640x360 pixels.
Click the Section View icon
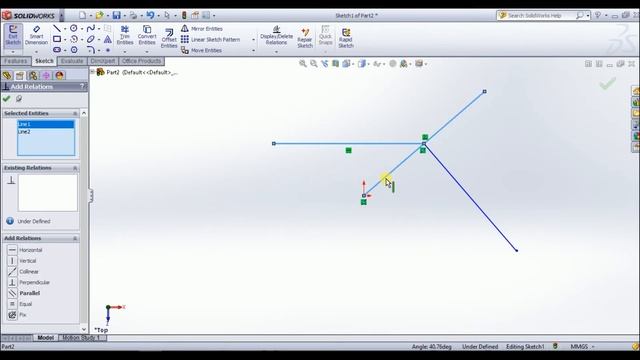[336, 64]
